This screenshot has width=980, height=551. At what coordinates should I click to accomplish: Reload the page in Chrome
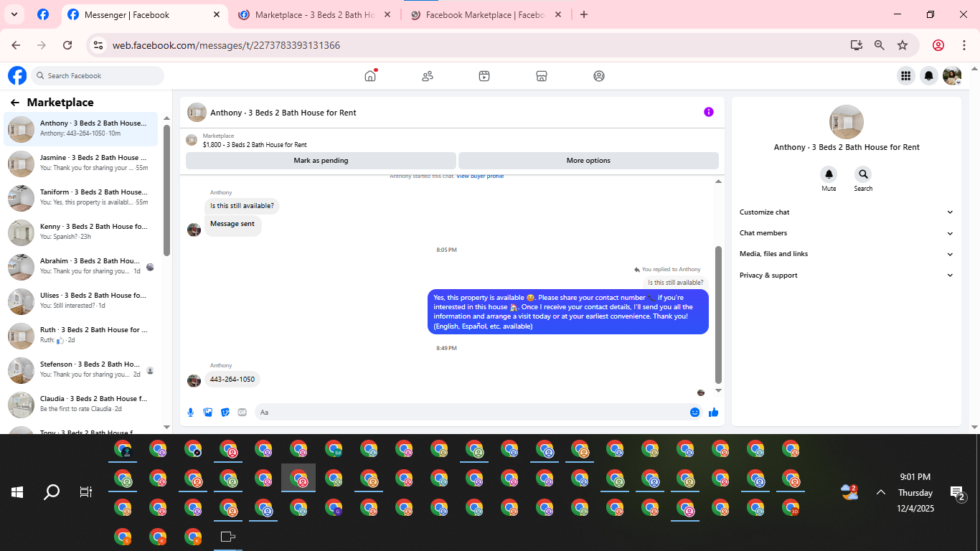point(67,45)
